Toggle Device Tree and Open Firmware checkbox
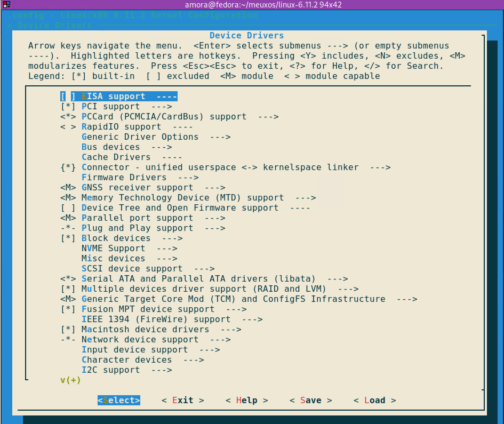The height and width of the screenshot is (424, 504). click(x=68, y=208)
